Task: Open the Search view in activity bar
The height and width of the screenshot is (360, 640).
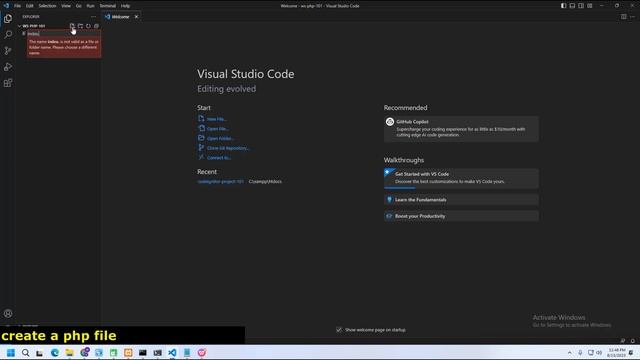Action: [x=8, y=35]
